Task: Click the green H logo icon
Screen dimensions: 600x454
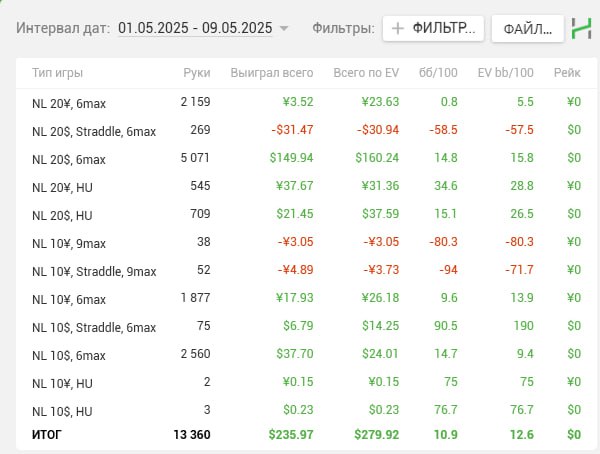Action: pyautogui.click(x=581, y=28)
